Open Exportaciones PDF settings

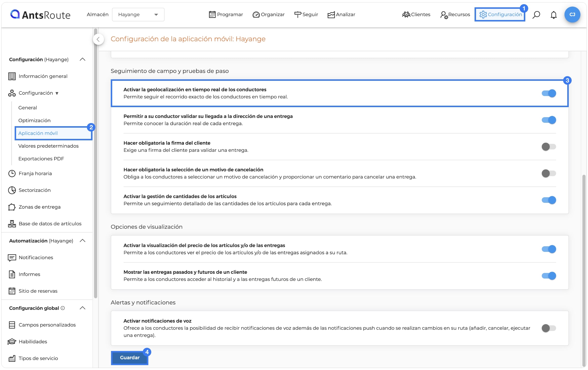click(x=41, y=158)
